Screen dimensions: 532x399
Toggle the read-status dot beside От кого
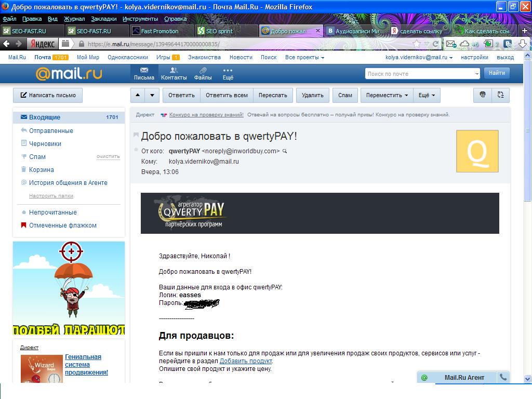[x=136, y=150]
